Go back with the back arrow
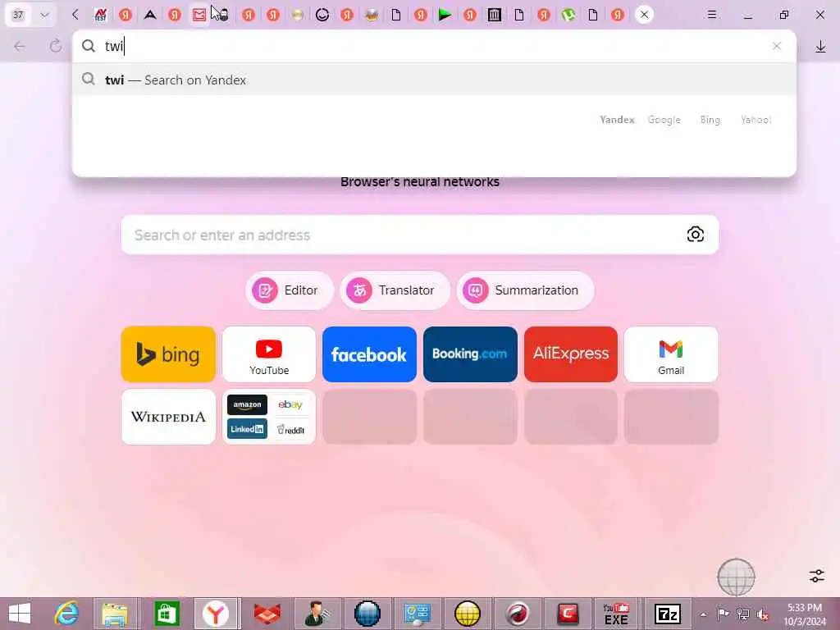Image resolution: width=840 pixels, height=630 pixels. [20, 47]
